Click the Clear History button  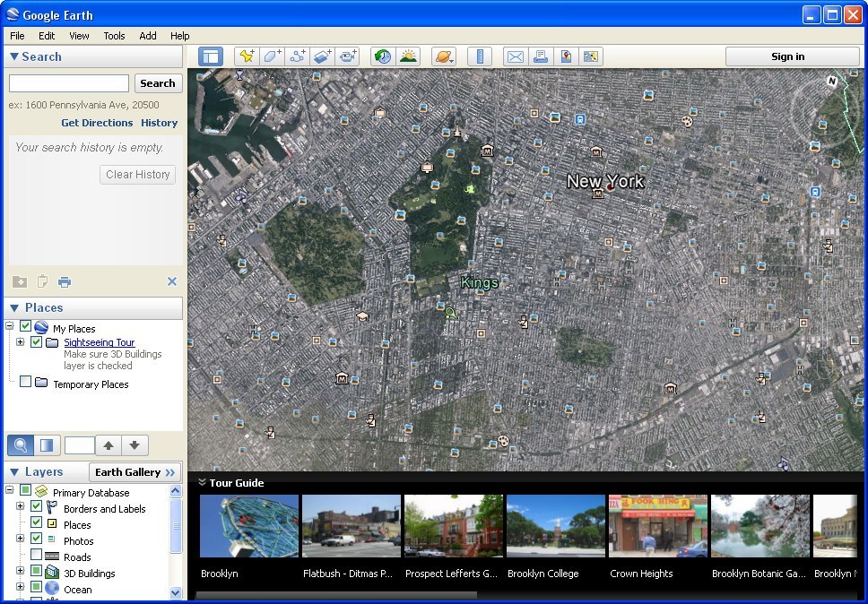(136, 174)
